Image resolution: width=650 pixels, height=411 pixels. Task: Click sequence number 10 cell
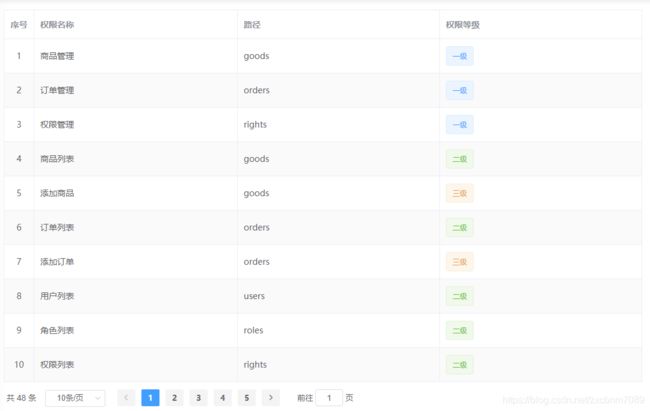pos(19,365)
